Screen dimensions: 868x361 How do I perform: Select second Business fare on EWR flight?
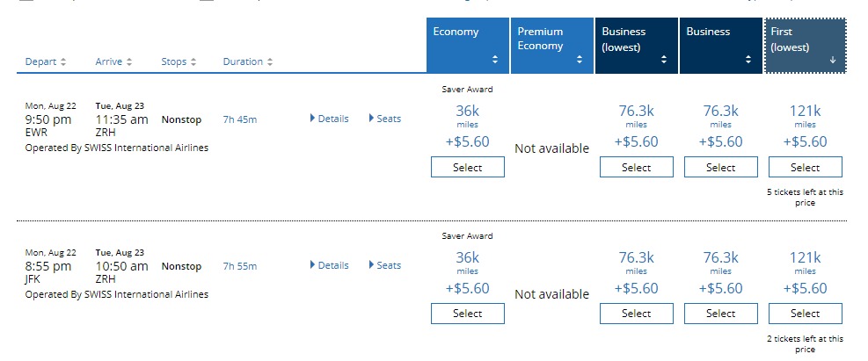point(721,167)
